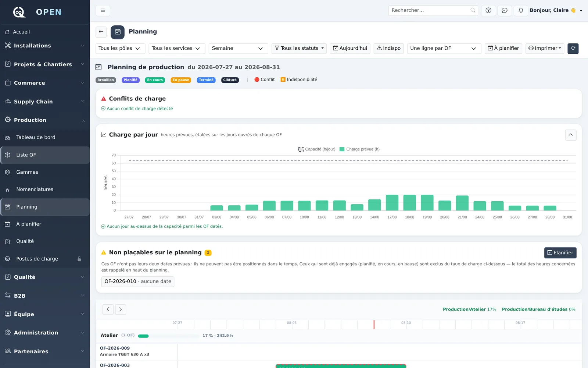The image size is (588, 368).
Task: Click the OPEN logo icon
Action: click(x=19, y=12)
